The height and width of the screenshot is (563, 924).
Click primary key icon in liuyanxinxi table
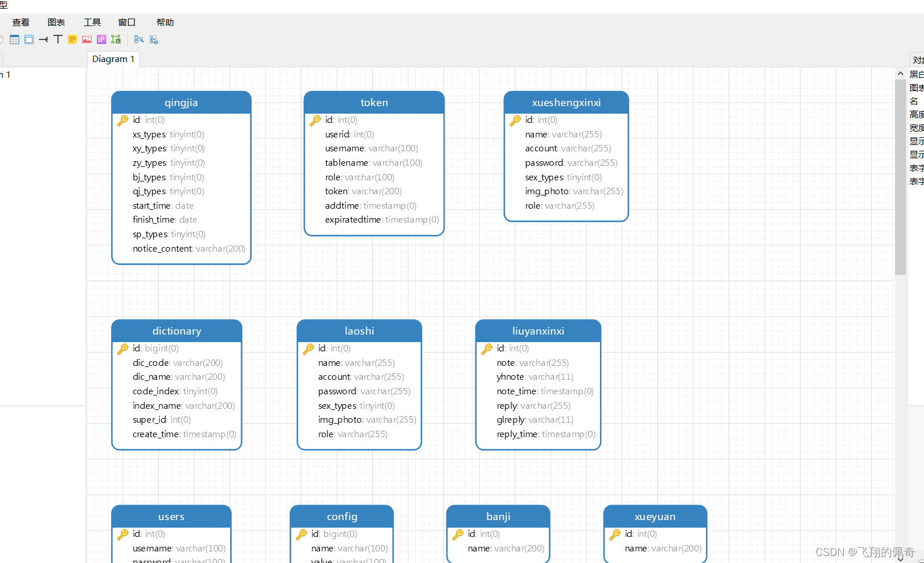click(487, 349)
